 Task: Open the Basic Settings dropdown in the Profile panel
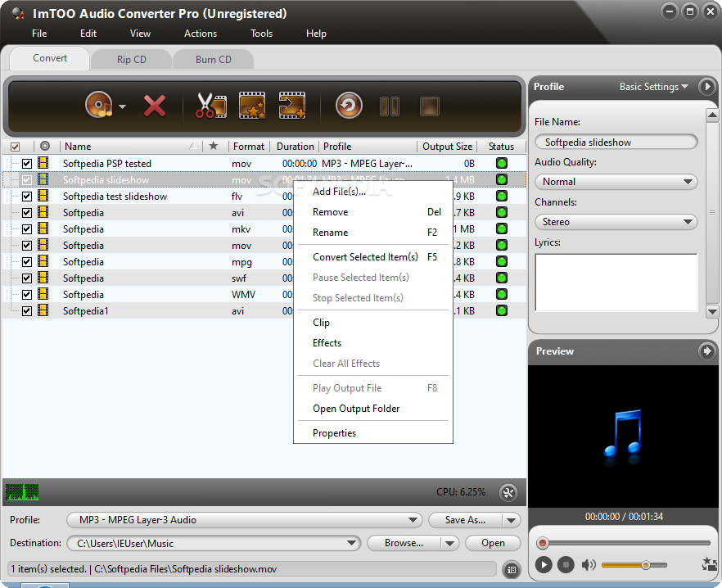click(x=654, y=87)
